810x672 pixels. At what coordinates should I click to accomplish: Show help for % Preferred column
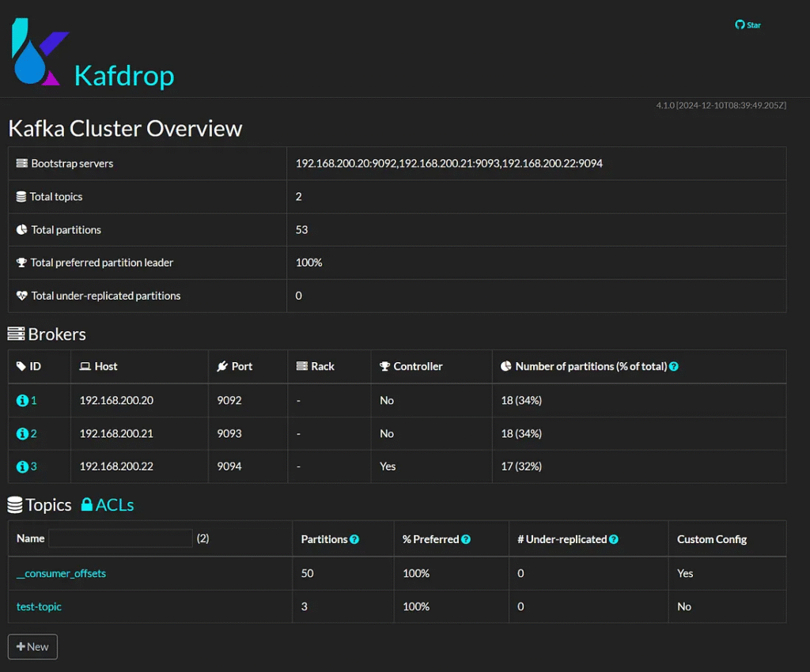click(466, 539)
